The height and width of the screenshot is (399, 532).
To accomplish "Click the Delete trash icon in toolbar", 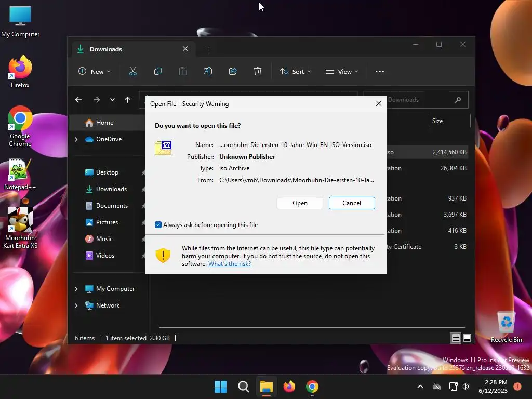I will click(x=258, y=72).
